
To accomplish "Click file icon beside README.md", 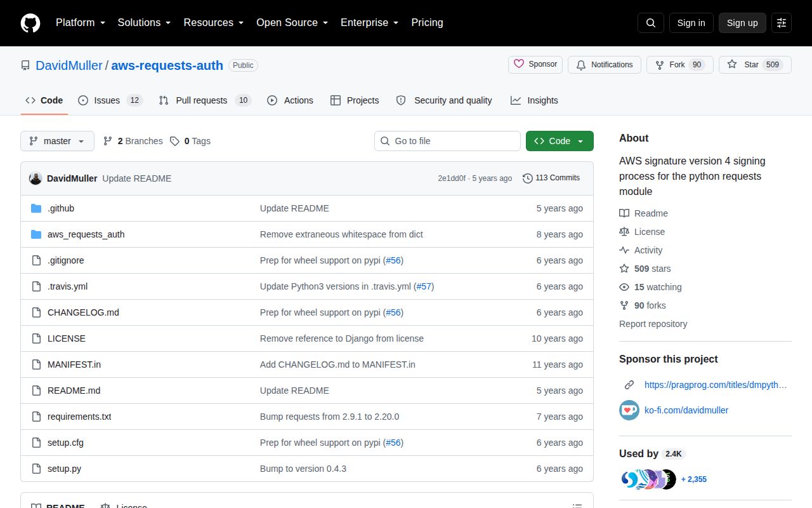I will [36, 391].
